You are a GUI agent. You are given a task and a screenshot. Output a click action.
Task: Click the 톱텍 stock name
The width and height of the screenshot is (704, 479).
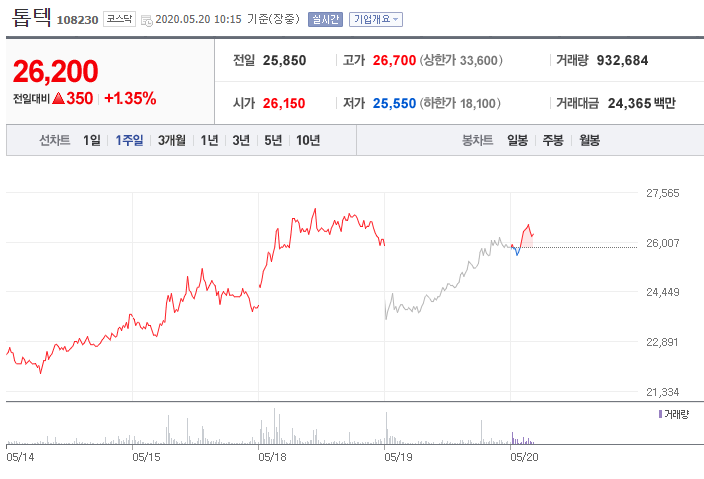click(x=31, y=18)
